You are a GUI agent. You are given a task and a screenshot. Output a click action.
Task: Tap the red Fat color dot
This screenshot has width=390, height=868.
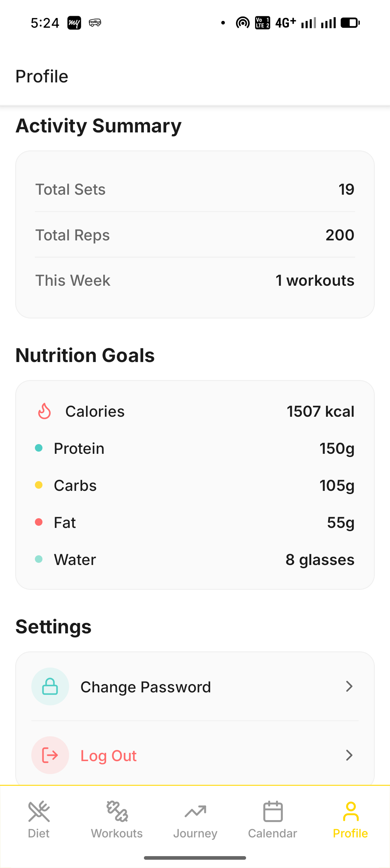39,522
